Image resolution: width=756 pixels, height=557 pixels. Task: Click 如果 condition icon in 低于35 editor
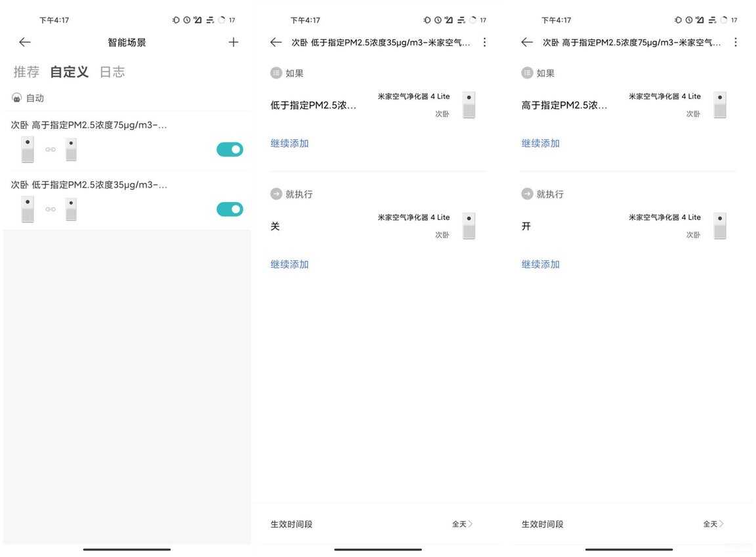276,73
